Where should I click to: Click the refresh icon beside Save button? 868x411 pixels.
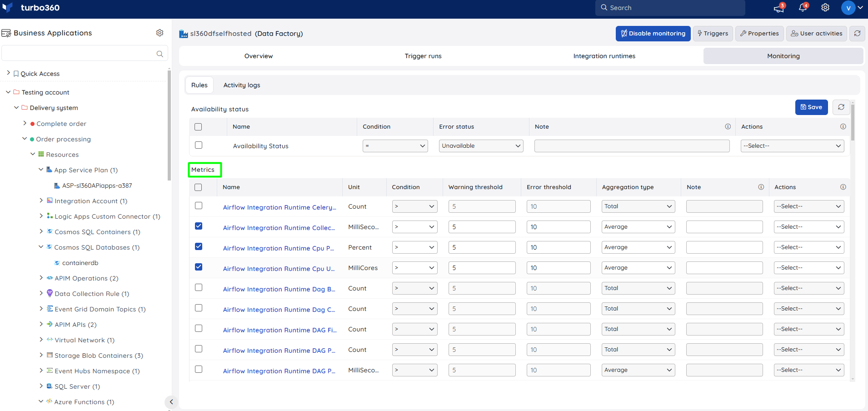[841, 107]
